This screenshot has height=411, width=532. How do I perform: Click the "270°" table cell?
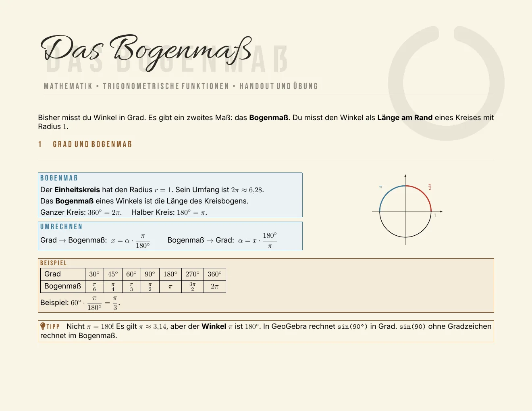click(192, 274)
